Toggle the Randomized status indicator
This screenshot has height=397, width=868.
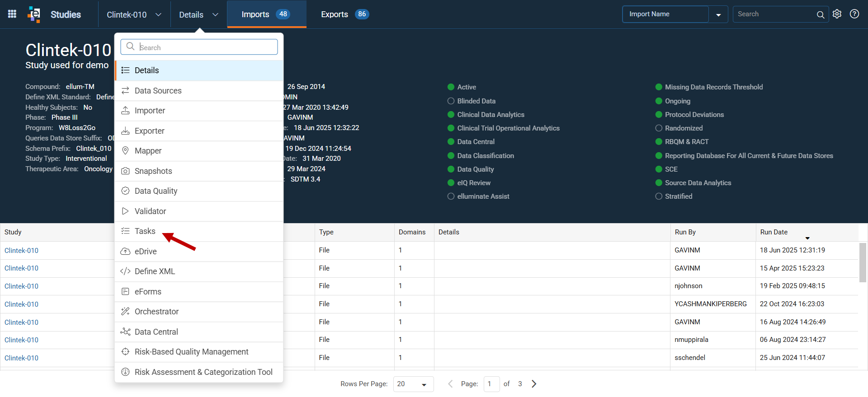click(x=659, y=128)
